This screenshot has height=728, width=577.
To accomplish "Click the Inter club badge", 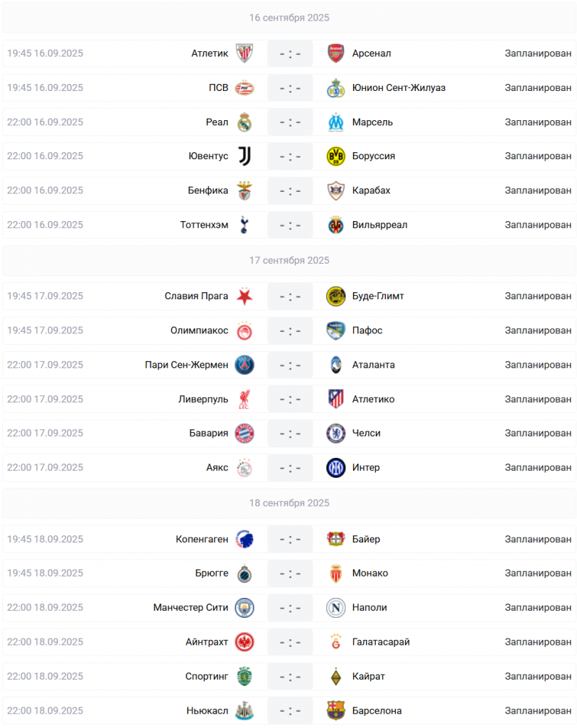I will click(x=335, y=468).
